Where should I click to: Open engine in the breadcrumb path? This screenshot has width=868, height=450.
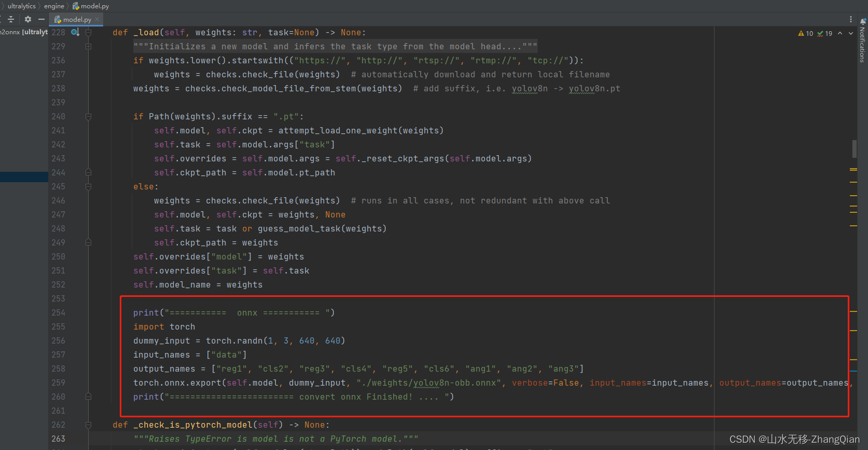[54, 6]
